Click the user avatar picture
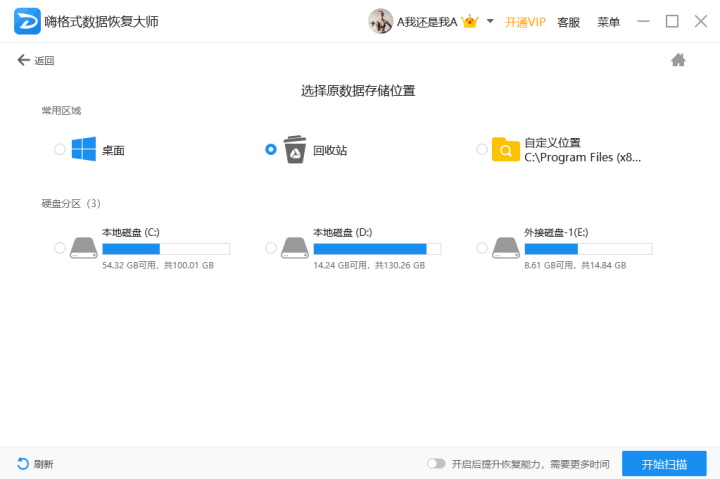This screenshot has width=720, height=479. pos(380,21)
